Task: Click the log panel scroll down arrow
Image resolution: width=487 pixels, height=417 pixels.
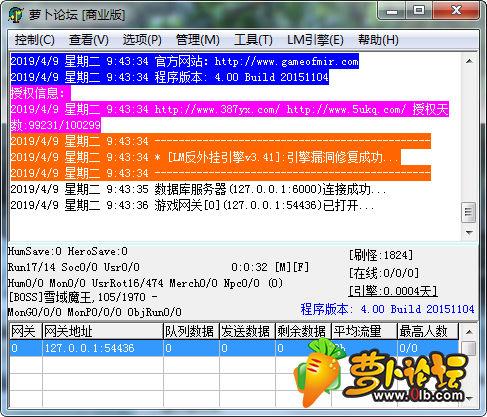Action: (x=469, y=232)
